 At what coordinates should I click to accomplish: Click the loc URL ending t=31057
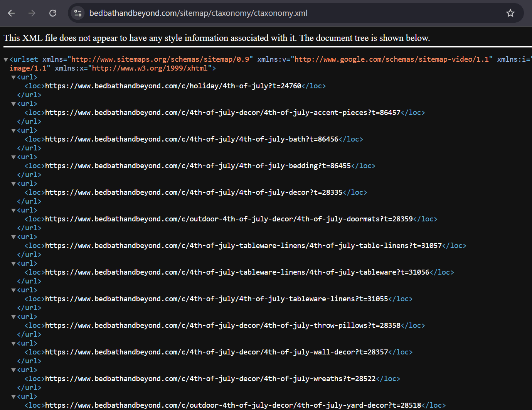tap(244, 246)
